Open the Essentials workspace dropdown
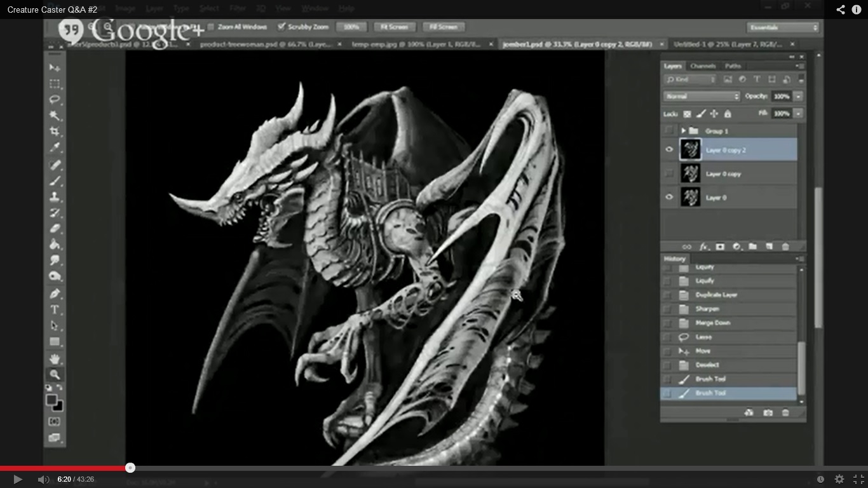Viewport: 868px width, 488px height. click(783, 27)
